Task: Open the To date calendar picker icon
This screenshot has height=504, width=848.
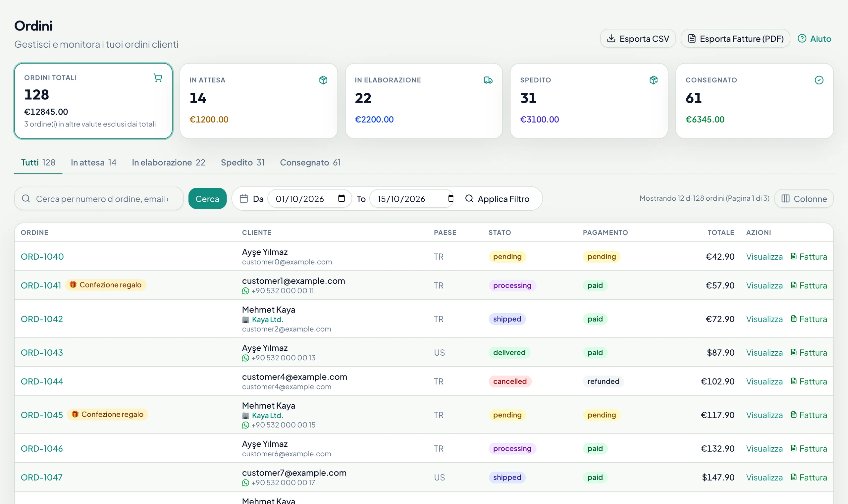Action: [x=450, y=198]
